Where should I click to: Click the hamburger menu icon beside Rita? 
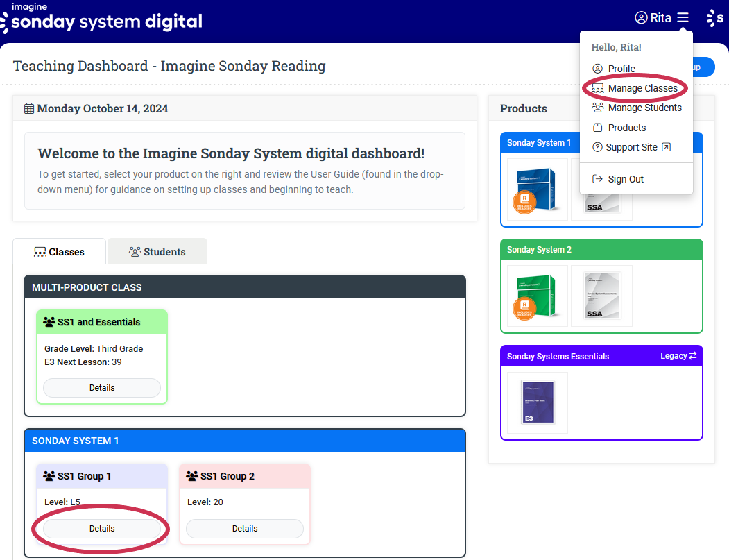[x=683, y=18]
